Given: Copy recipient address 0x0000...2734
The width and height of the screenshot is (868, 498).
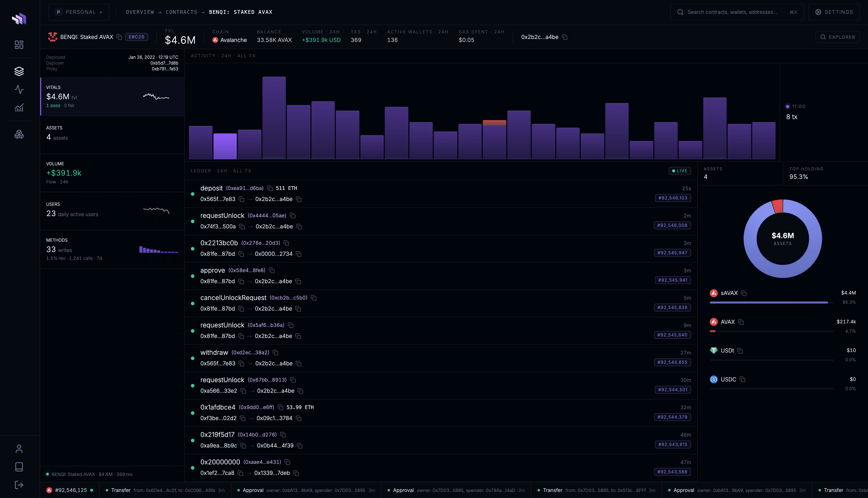Looking at the screenshot, I should pos(299,254).
